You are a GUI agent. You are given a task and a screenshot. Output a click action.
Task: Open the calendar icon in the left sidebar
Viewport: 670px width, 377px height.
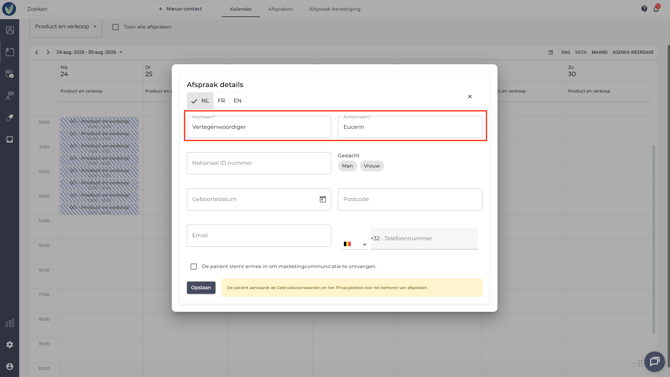point(9,52)
